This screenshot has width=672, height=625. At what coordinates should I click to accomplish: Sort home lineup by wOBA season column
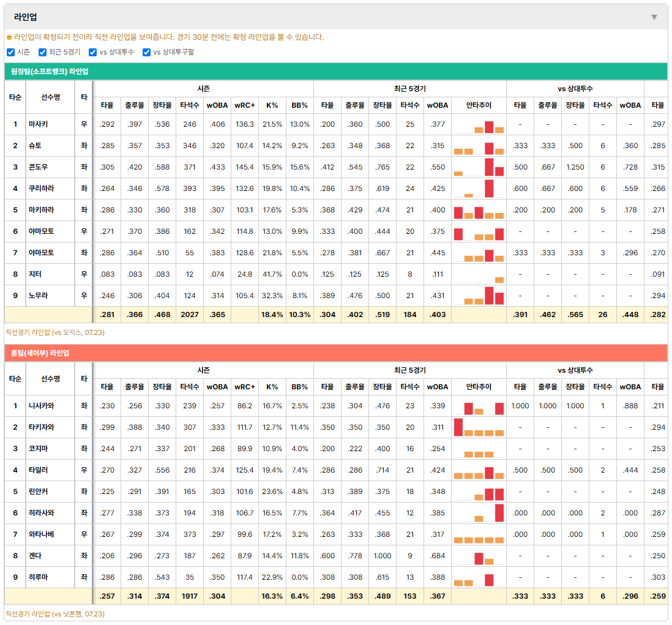(x=217, y=387)
